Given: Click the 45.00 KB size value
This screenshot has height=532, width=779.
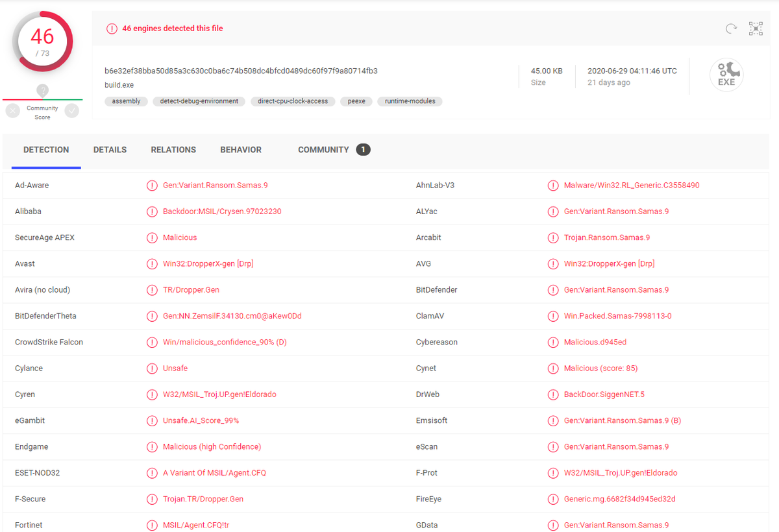Looking at the screenshot, I should pyautogui.click(x=547, y=71).
